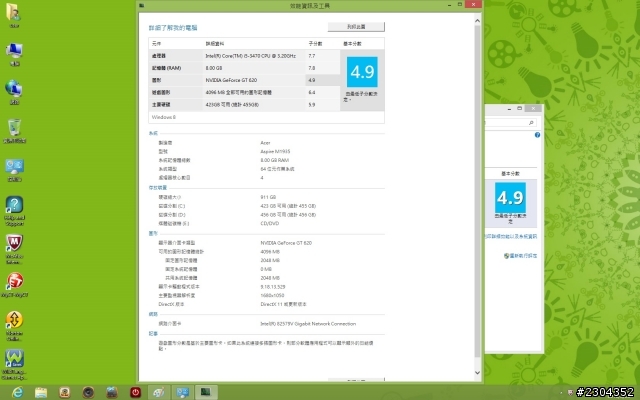Click the red power button taskbar icon
This screenshot has height=400, width=640.
[135, 393]
